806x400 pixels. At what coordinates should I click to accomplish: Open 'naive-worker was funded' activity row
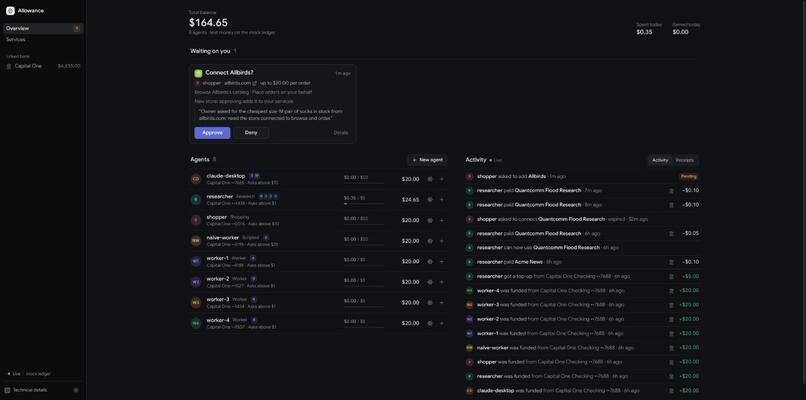[x=582, y=348]
